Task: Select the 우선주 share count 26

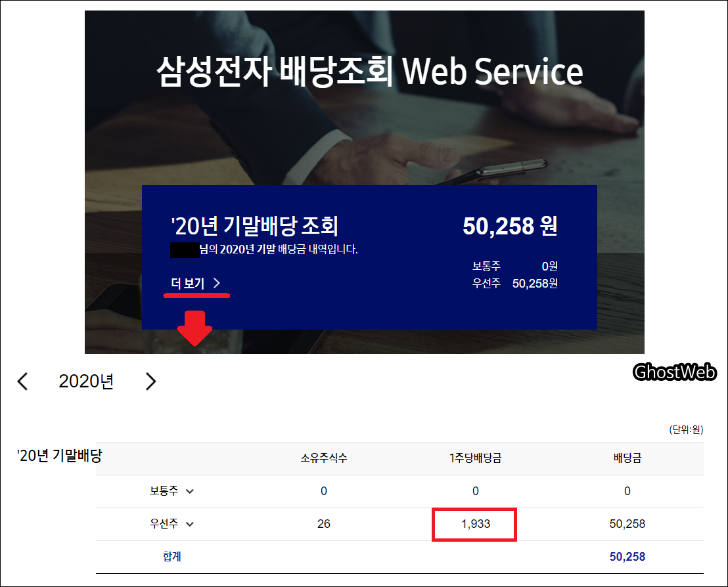Action: 324,524
